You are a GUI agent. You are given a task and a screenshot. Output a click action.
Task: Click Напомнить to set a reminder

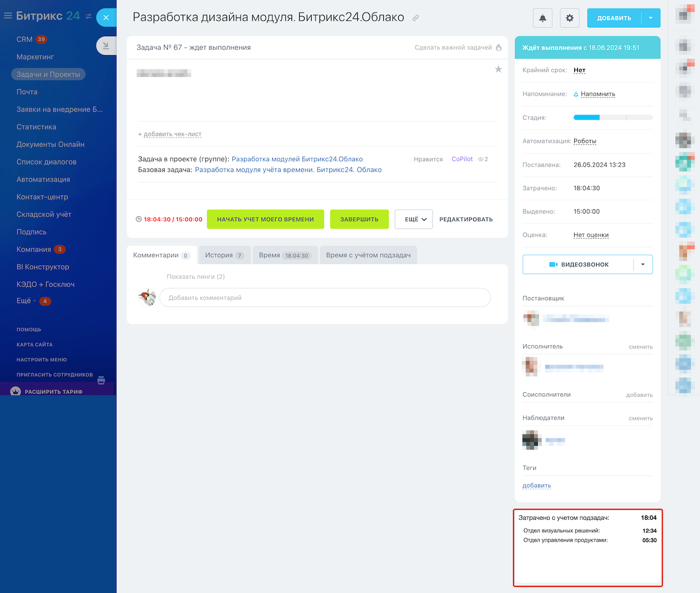[598, 94]
